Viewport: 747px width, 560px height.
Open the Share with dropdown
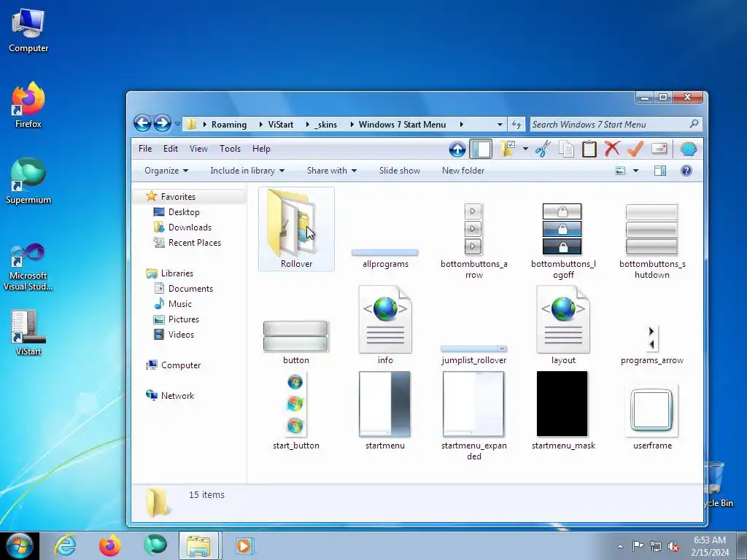point(332,171)
